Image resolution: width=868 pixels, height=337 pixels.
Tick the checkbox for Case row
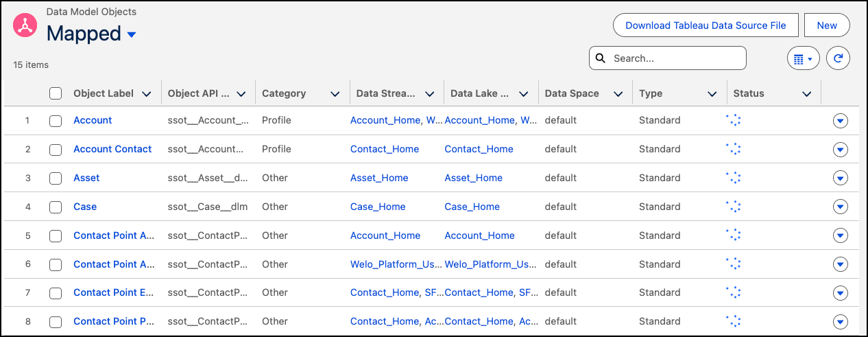coord(56,207)
